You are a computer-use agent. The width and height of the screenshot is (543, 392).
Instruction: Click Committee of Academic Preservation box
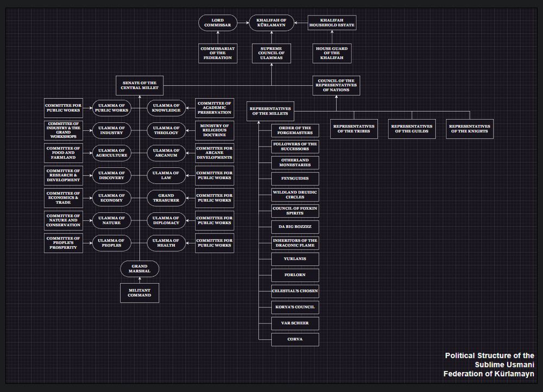(214, 108)
